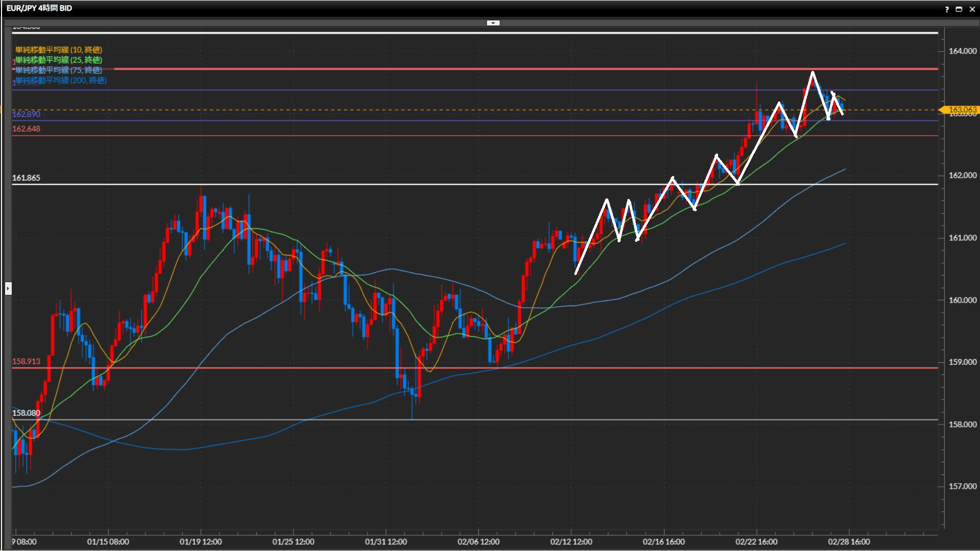Select the 25-period moving average label
This screenshot has width=980, height=551.
[59, 60]
